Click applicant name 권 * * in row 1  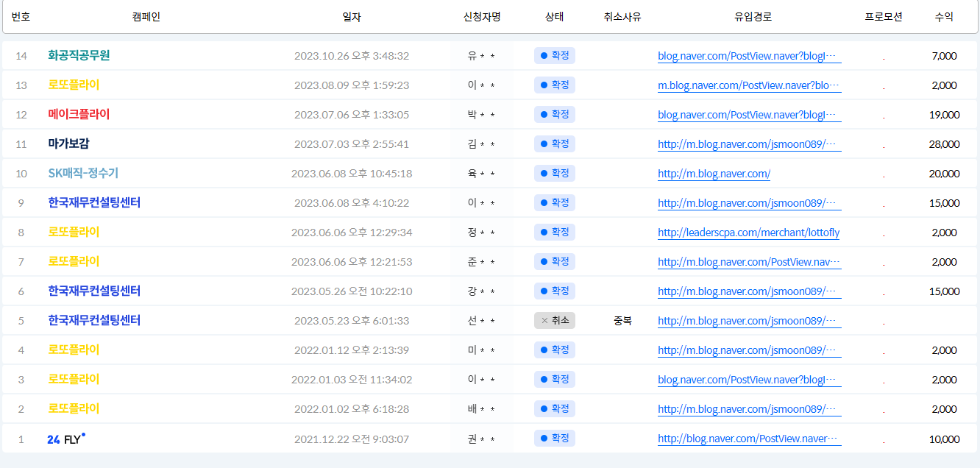(481, 439)
